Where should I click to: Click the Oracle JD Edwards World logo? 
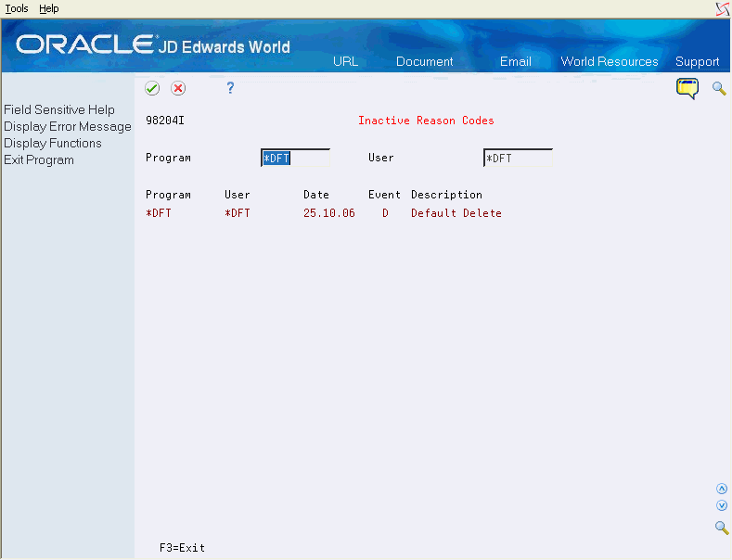[153, 45]
